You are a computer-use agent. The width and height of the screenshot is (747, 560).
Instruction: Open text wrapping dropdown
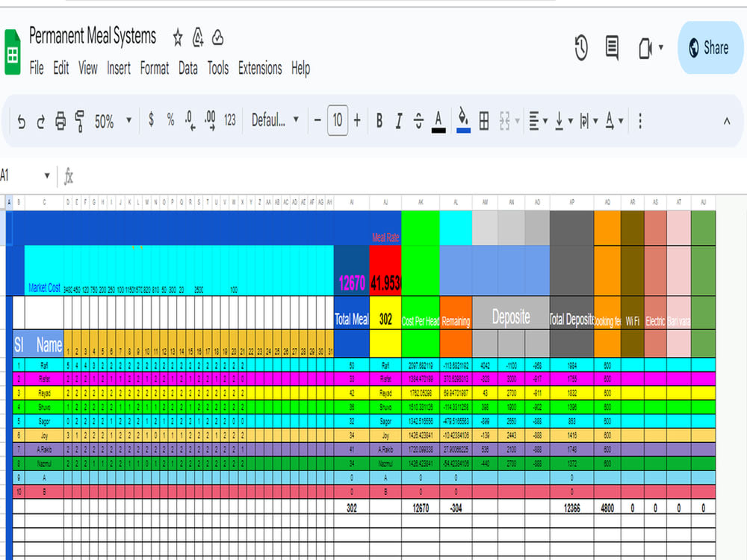pos(589,121)
